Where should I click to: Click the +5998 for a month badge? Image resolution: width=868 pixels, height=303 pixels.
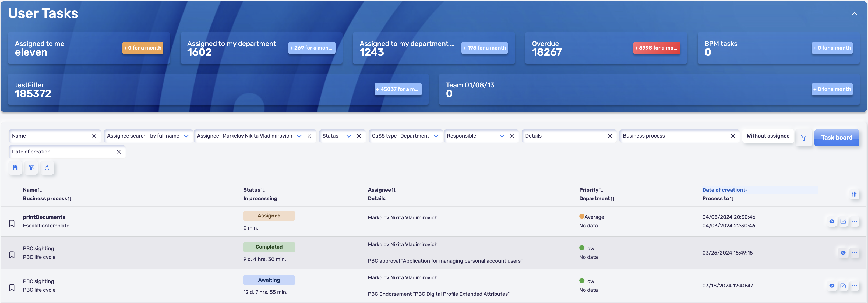coord(657,48)
